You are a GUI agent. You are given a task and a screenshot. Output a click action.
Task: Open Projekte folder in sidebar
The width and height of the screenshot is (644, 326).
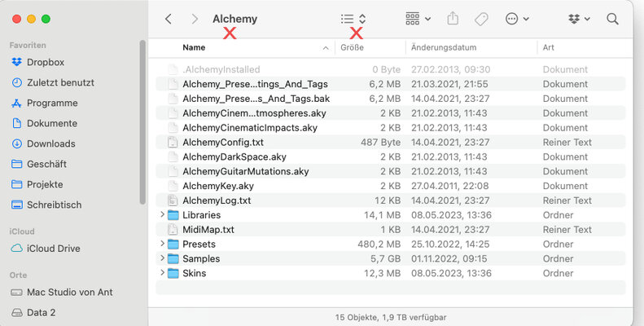click(45, 184)
